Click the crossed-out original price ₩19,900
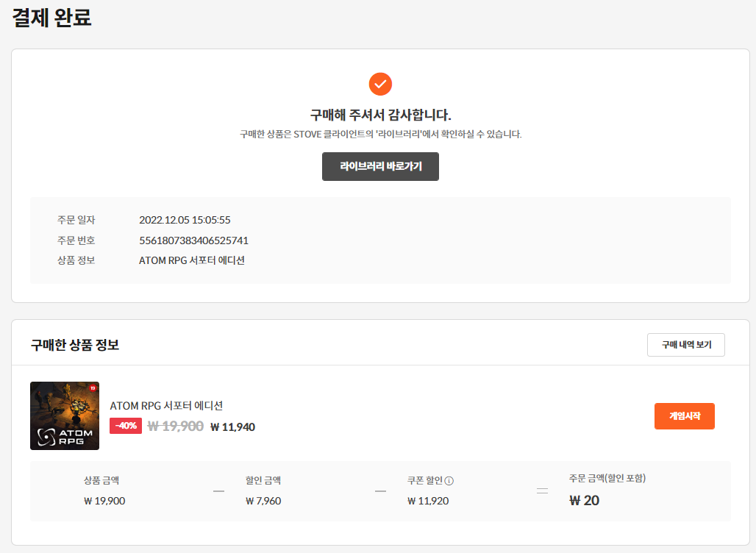Image resolution: width=756 pixels, height=553 pixels. coord(175,426)
